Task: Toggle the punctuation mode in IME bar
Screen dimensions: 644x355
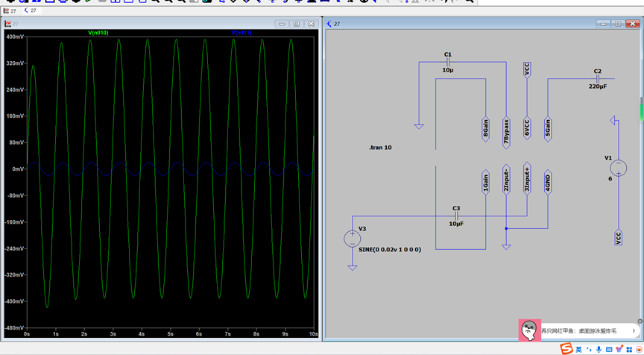Action: pos(589,349)
